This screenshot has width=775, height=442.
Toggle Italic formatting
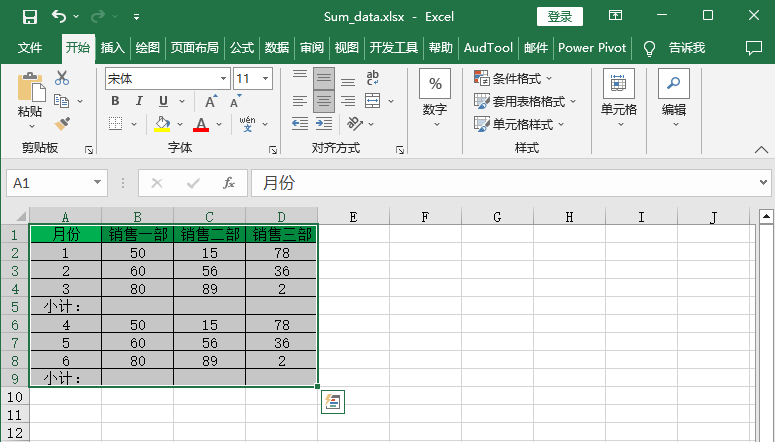pos(138,101)
